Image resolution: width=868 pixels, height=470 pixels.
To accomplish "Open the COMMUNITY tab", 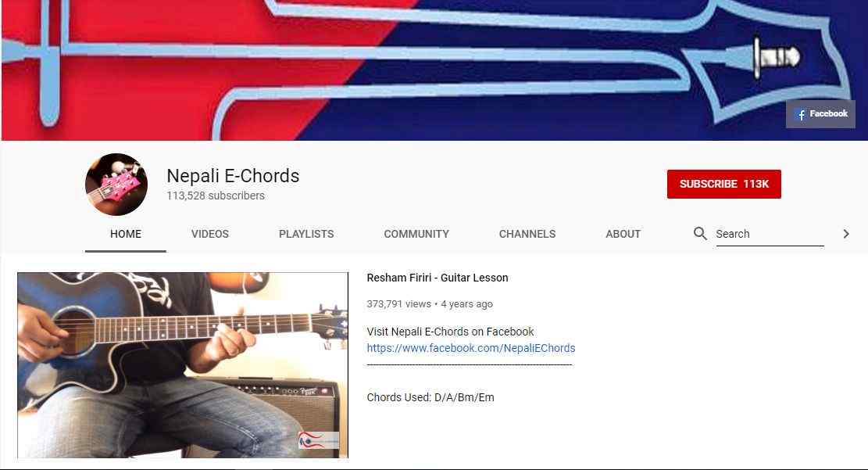I will pyautogui.click(x=416, y=234).
